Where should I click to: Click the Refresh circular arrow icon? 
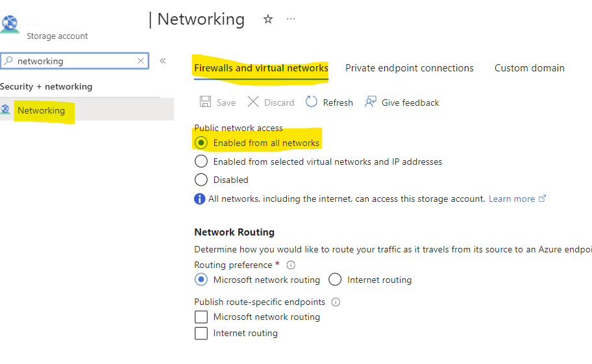[312, 101]
